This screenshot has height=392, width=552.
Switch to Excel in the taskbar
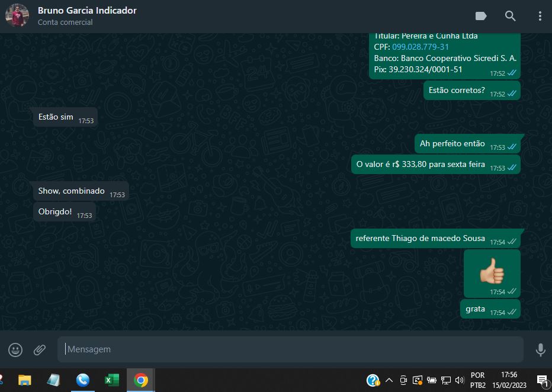tap(111, 380)
